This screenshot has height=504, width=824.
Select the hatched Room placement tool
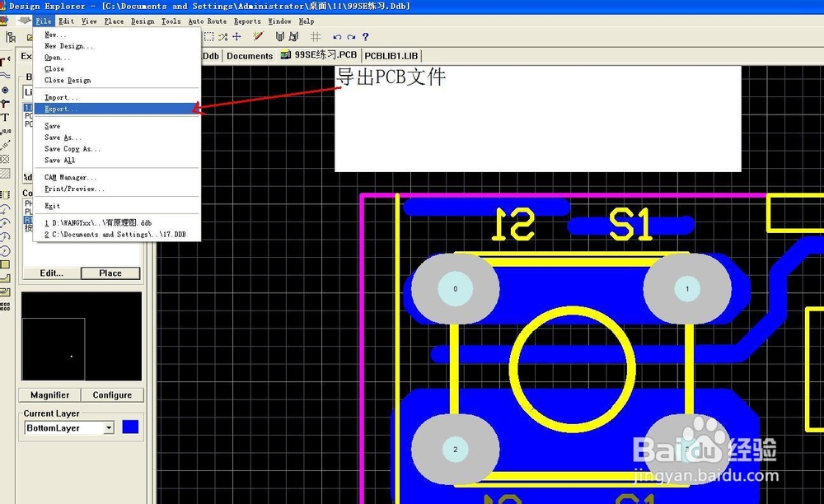pyautogui.click(x=5, y=173)
